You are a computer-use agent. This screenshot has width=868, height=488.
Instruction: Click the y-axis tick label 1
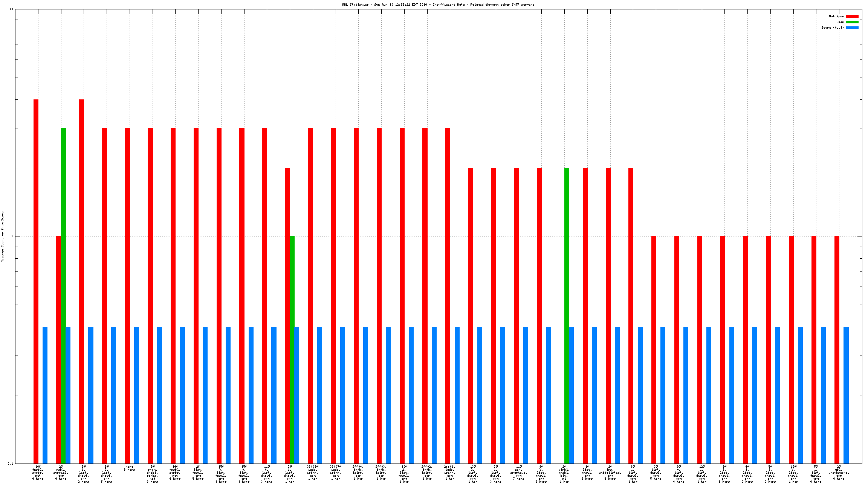pyautogui.click(x=12, y=236)
